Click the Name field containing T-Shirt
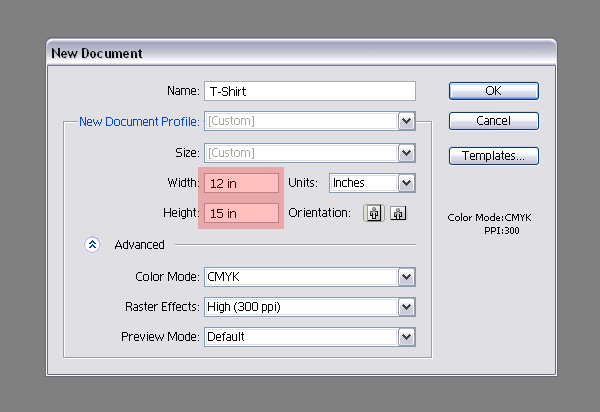 [x=310, y=91]
